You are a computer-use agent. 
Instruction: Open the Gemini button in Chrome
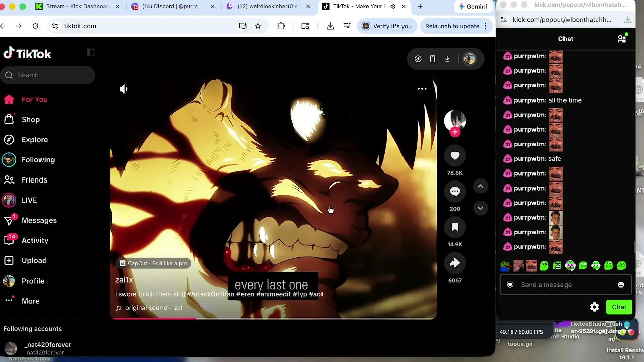point(472,6)
